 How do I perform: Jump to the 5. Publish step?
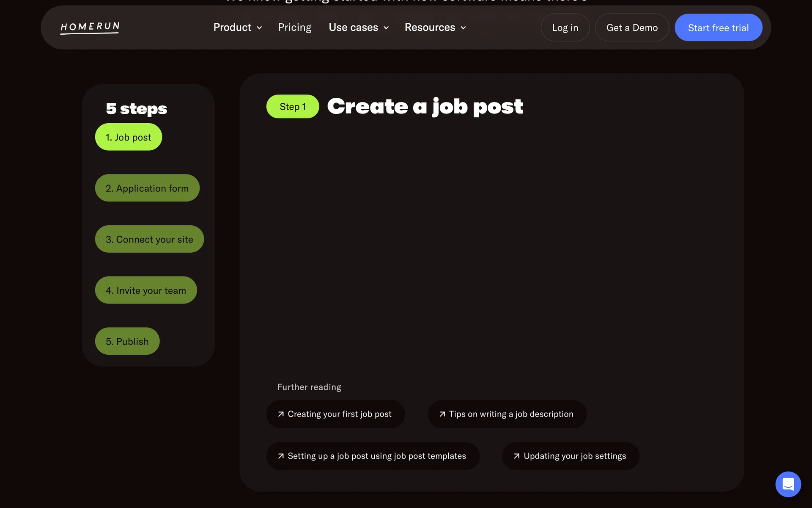[x=127, y=341]
